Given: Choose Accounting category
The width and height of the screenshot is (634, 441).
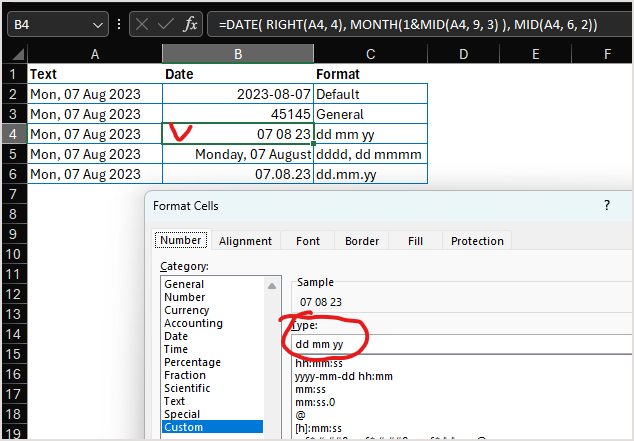Looking at the screenshot, I should [212, 323].
